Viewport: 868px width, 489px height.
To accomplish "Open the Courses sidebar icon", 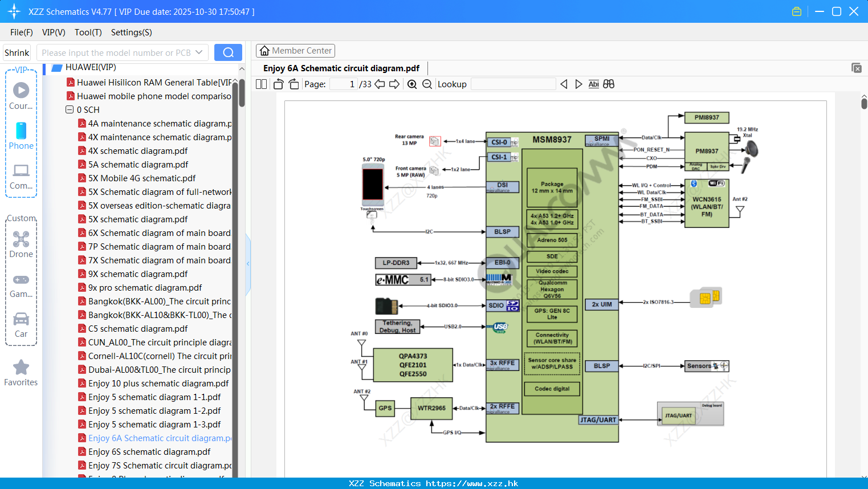I will [x=21, y=96].
